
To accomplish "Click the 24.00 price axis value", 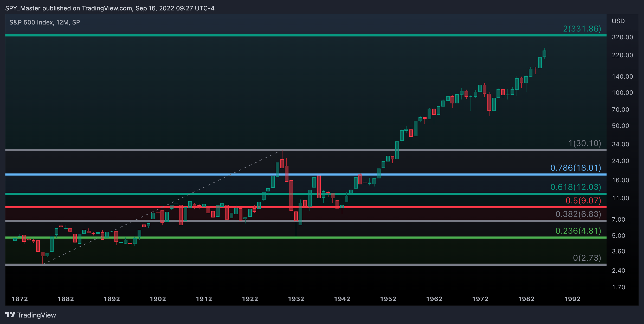I will (621, 161).
